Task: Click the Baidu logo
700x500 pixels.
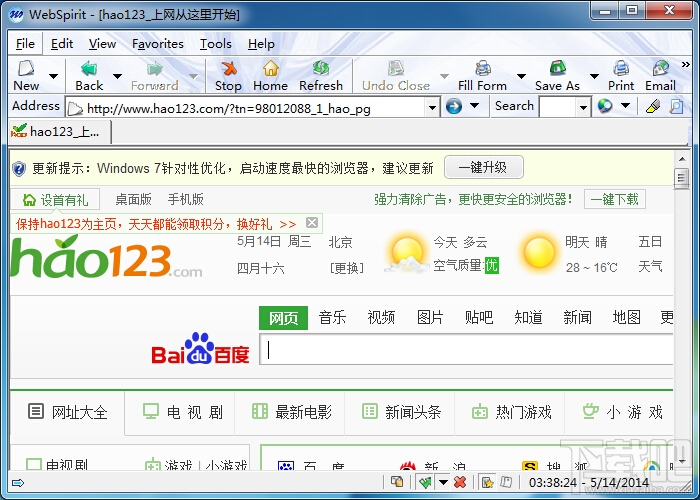Action: click(200, 349)
